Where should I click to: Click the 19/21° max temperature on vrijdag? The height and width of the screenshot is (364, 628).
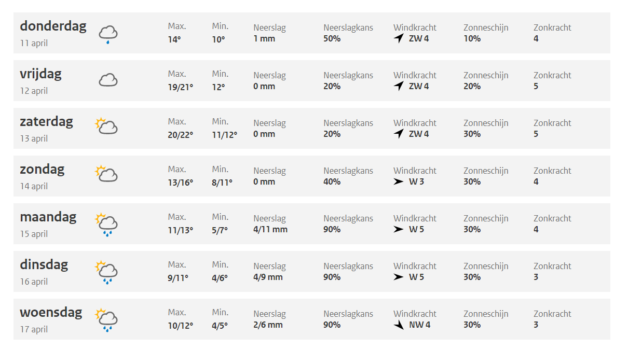click(180, 86)
